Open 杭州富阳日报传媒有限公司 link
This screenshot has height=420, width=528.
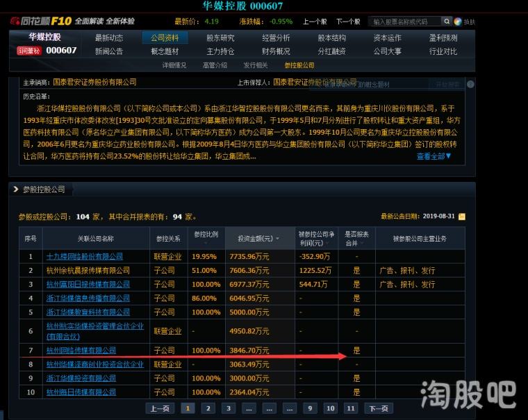point(88,285)
